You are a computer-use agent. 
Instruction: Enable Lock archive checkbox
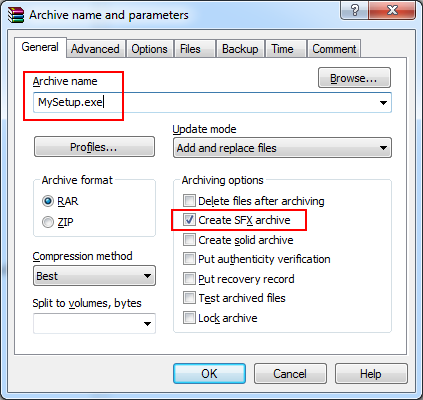189,318
